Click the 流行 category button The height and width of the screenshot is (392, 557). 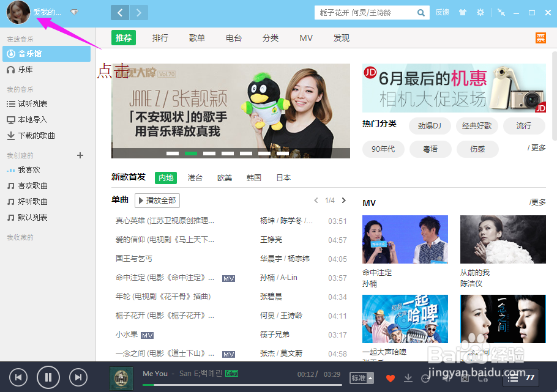click(524, 126)
